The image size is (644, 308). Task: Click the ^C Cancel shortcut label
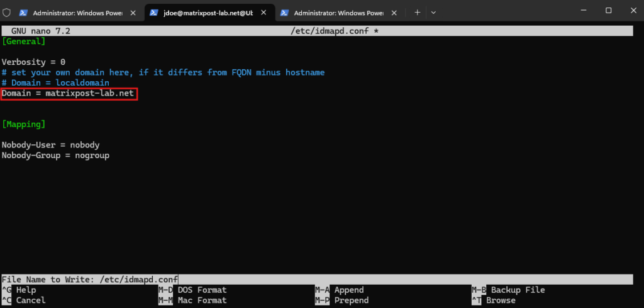point(23,300)
